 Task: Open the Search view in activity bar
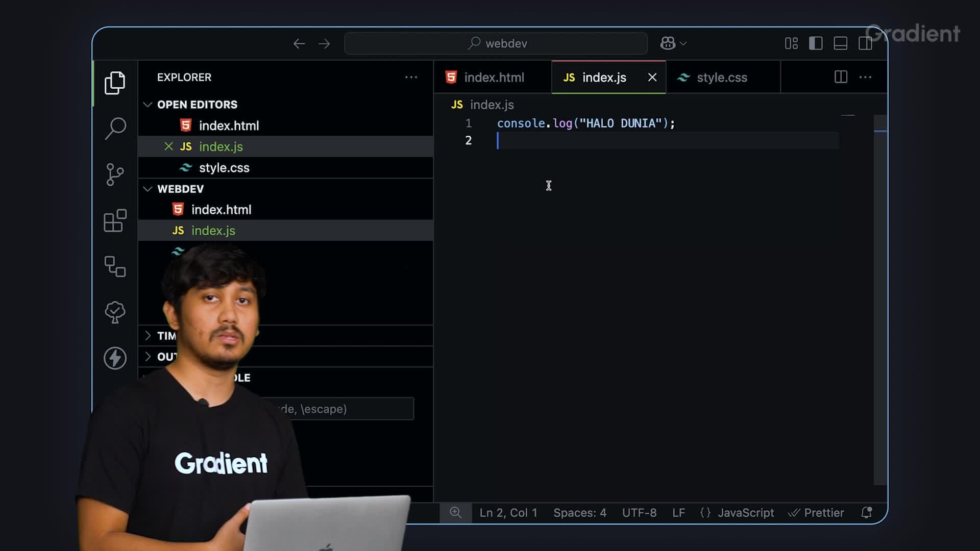[x=115, y=128]
